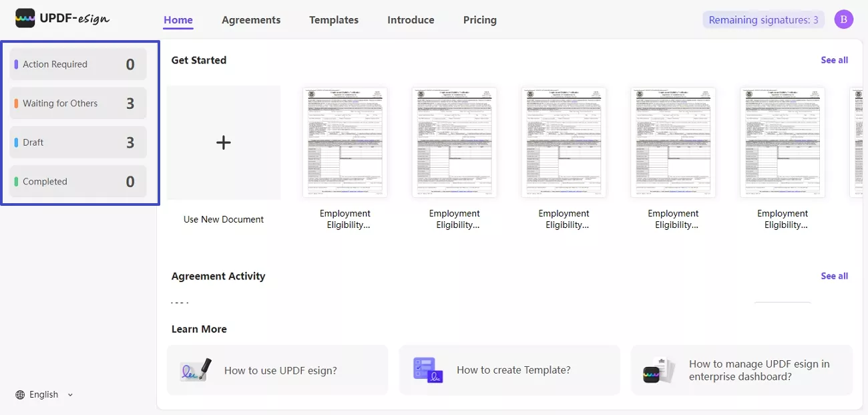
Task: Click the template checklist icon on the 'How to create Template?' card
Action: [428, 370]
